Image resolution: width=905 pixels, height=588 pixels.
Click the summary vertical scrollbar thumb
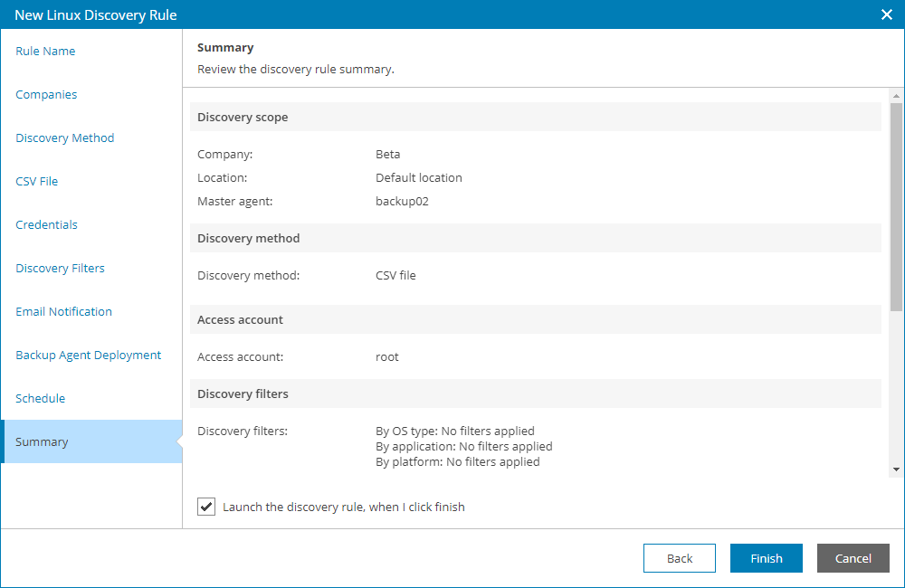pyautogui.click(x=896, y=208)
